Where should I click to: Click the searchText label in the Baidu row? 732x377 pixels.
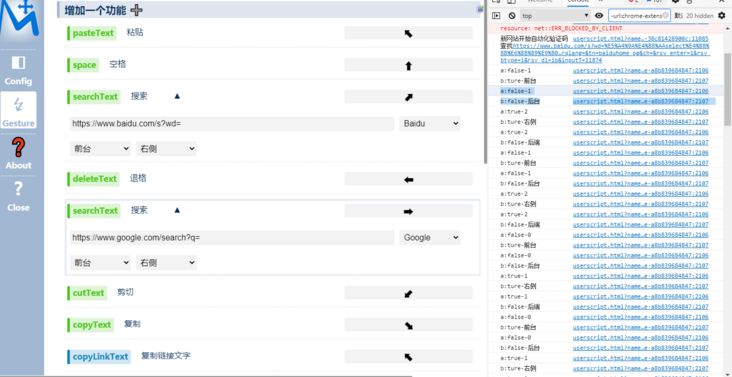[x=95, y=97]
